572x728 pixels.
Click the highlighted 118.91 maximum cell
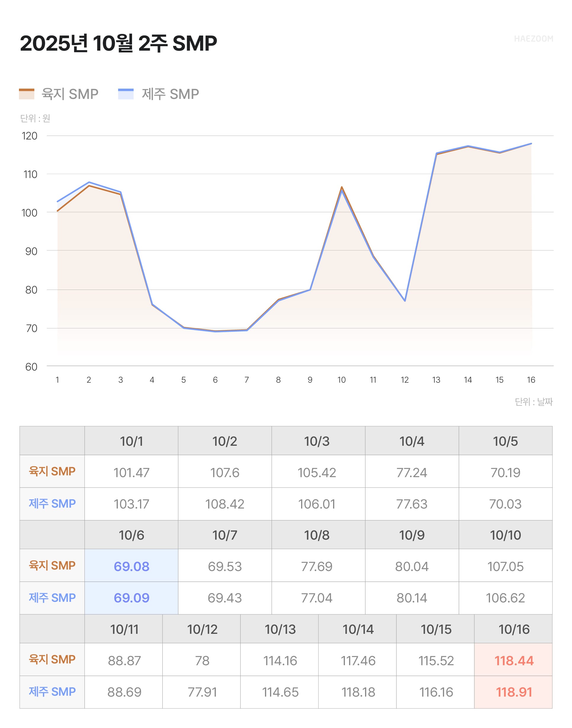click(514, 692)
